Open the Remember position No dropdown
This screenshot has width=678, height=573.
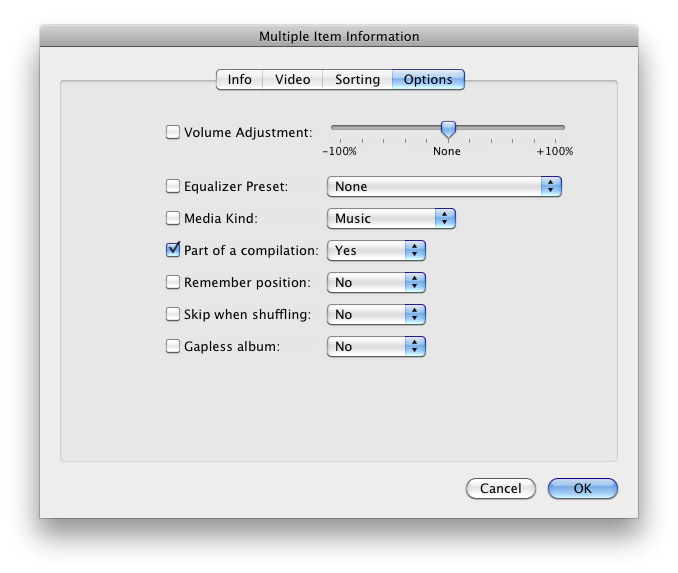click(x=376, y=282)
